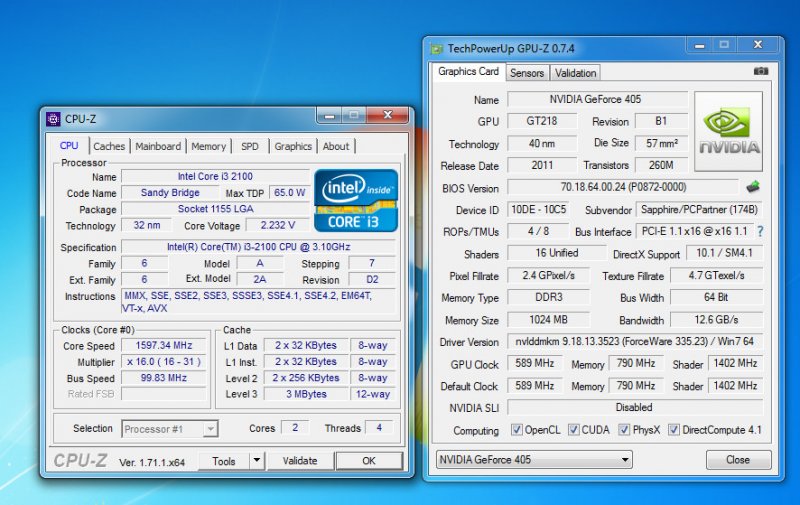The image size is (800, 505).
Task: Click the DirectX Support value 10.1 / SM4.1
Action: [x=724, y=253]
